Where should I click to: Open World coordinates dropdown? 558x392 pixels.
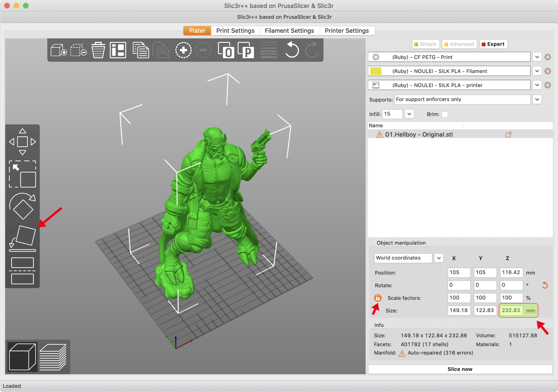point(439,258)
